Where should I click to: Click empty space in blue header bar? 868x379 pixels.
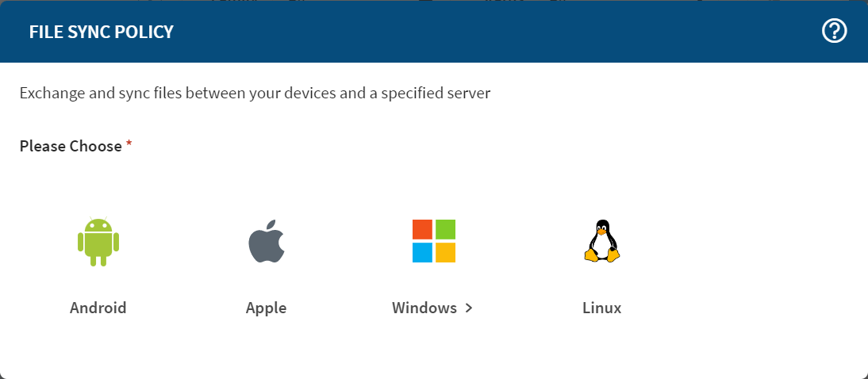[x=476, y=32]
